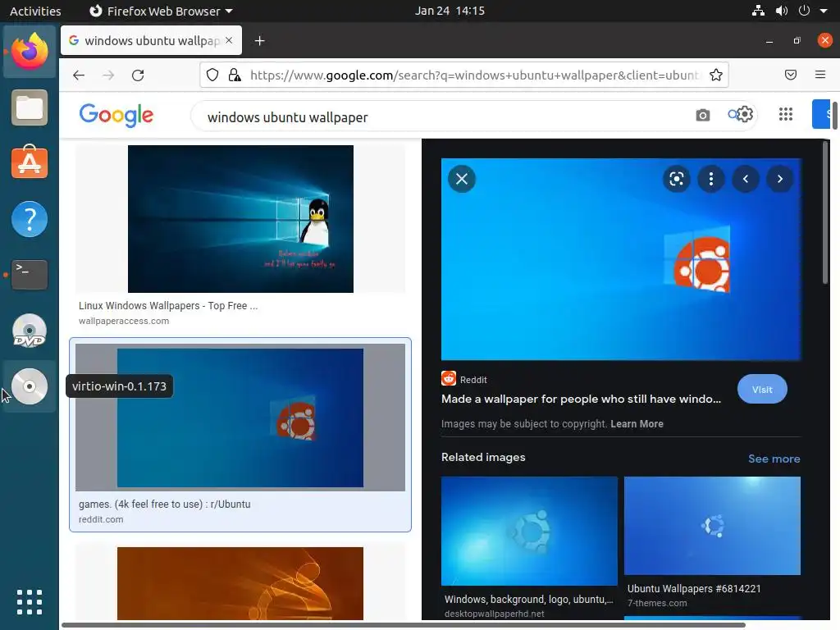
Task: Open network status indicator
Action: click(x=758, y=11)
